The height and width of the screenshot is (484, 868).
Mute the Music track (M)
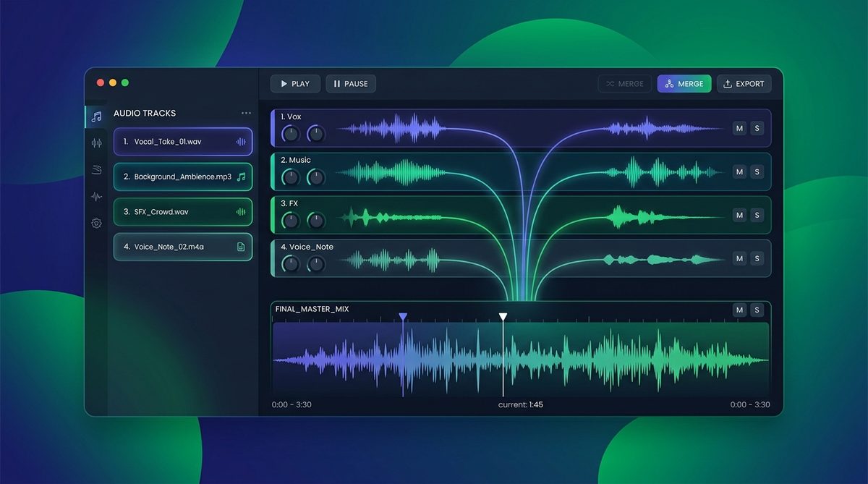[x=739, y=172]
